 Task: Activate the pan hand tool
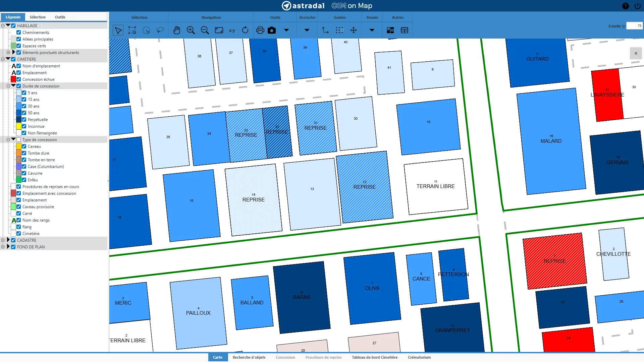pyautogui.click(x=177, y=31)
